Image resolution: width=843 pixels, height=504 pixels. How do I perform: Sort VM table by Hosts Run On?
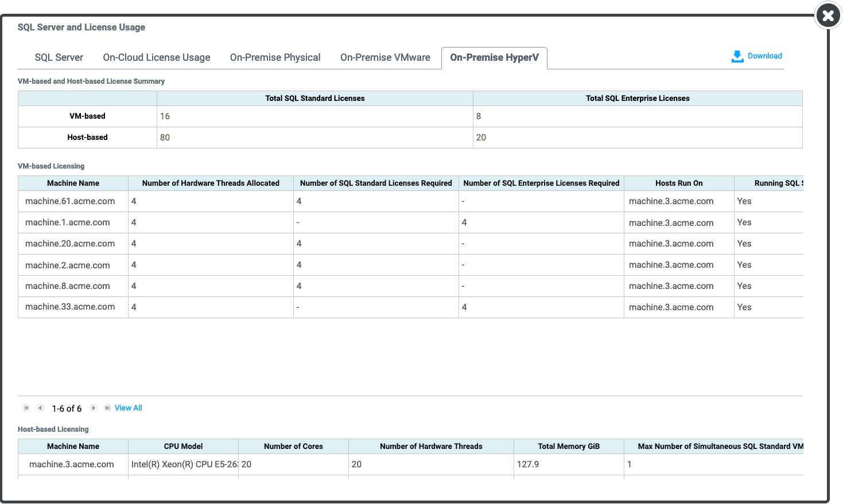pyautogui.click(x=679, y=183)
